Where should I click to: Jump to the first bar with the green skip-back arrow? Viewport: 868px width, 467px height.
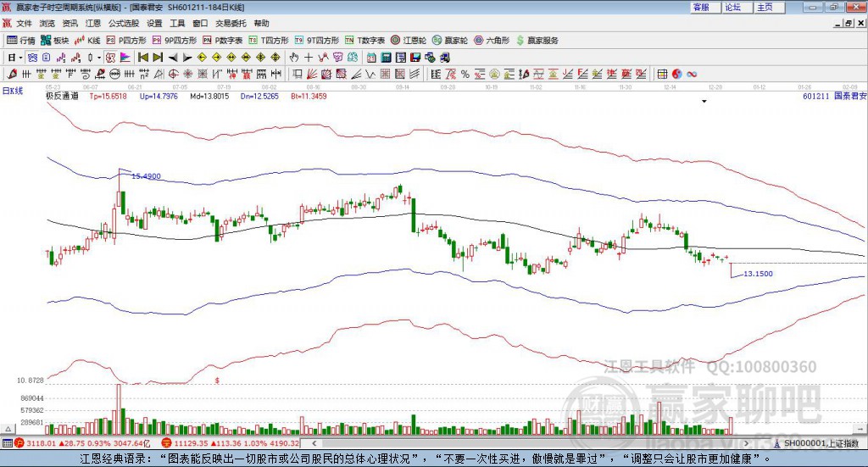click(x=143, y=58)
